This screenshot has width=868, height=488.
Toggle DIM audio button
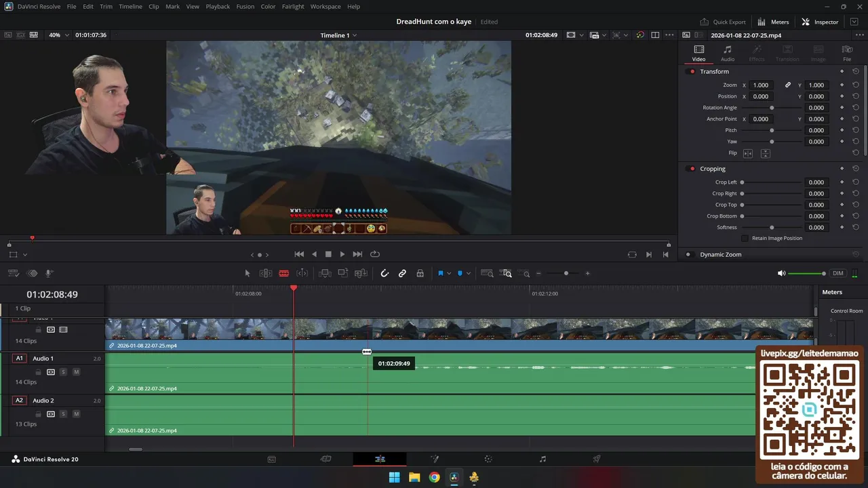(838, 273)
